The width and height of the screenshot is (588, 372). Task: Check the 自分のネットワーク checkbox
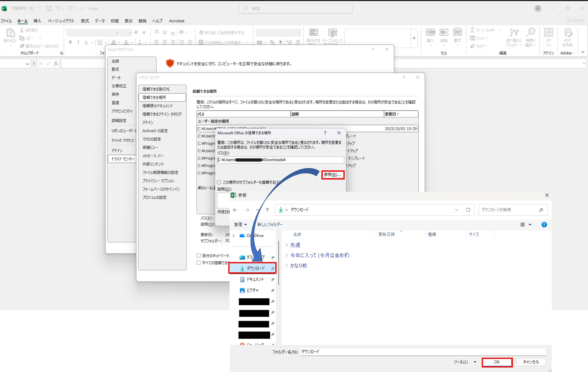pyautogui.click(x=199, y=255)
